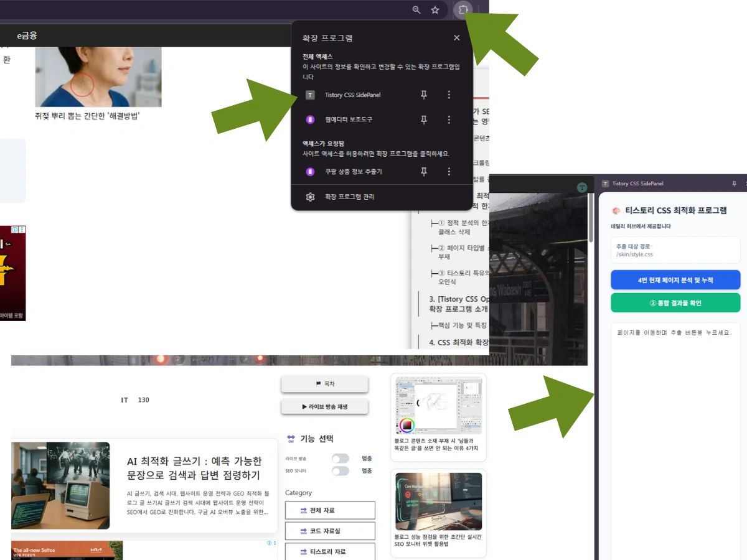747x560 pixels.
Task: Pin the Tistory CSS SidePanel extension
Action: [424, 95]
